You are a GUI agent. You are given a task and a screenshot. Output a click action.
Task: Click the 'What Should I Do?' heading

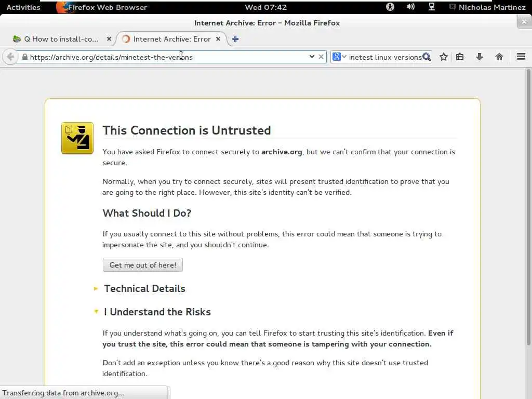point(147,213)
